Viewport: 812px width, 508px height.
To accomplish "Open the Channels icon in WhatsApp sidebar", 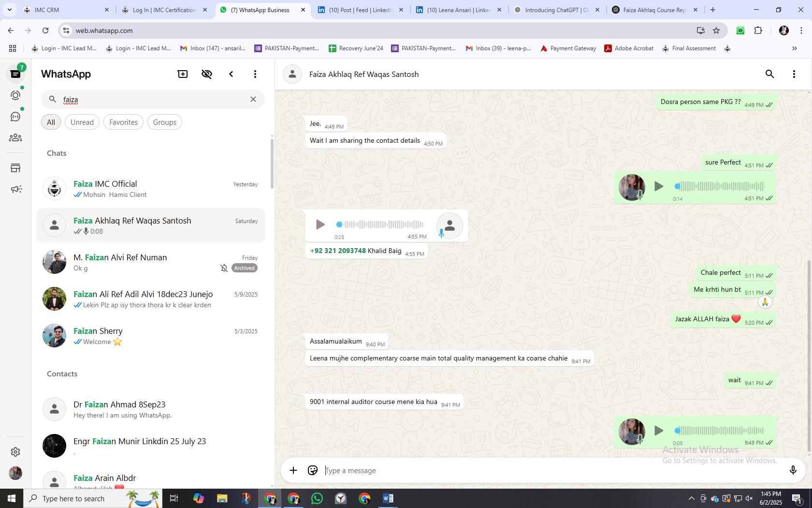I will coord(15,117).
